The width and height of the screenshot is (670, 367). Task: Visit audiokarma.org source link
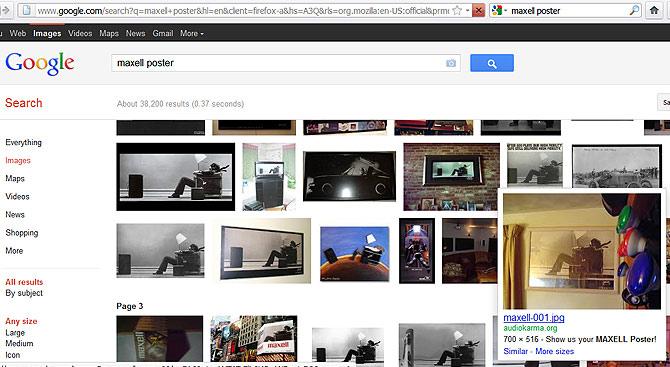click(x=530, y=328)
